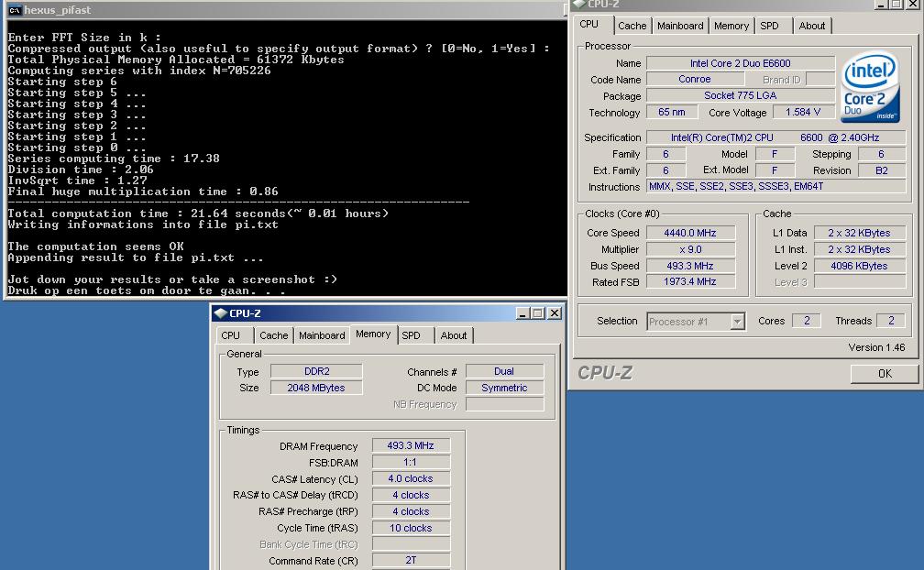The width and height of the screenshot is (924, 570).
Task: Select SPD tab in Memory window
Action: (x=411, y=335)
